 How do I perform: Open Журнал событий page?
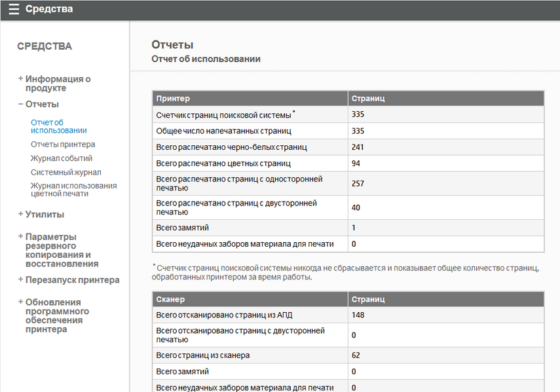tap(62, 158)
